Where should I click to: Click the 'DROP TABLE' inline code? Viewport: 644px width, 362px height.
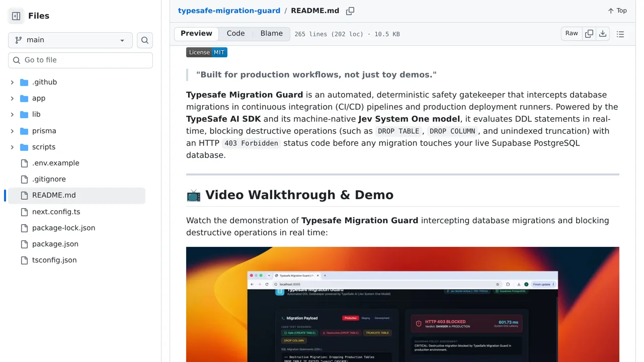point(398,131)
